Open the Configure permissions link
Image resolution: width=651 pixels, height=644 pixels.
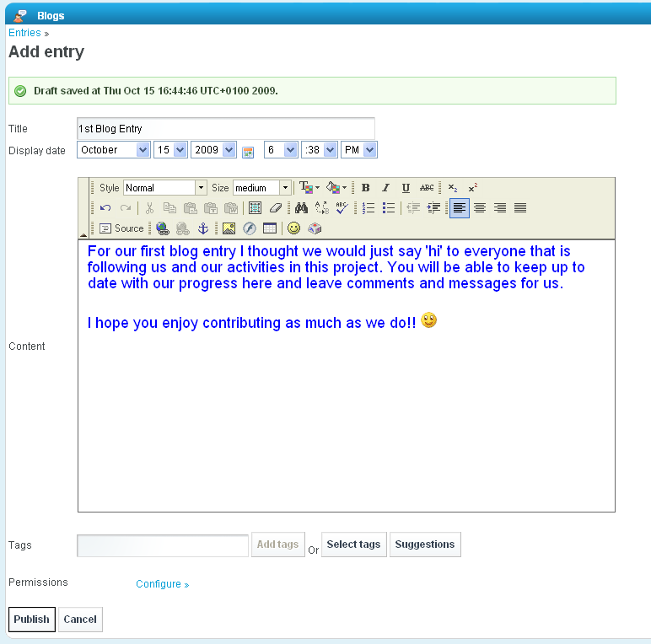(163, 584)
